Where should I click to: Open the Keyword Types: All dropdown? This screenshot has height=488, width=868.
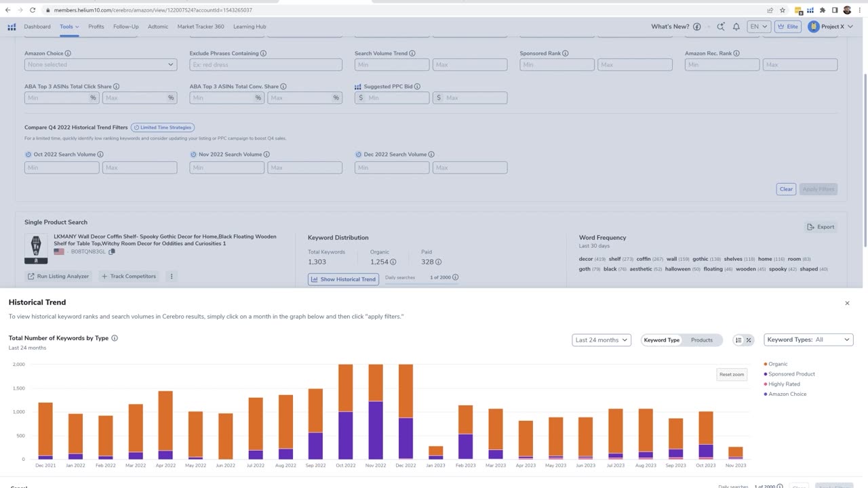(x=808, y=340)
